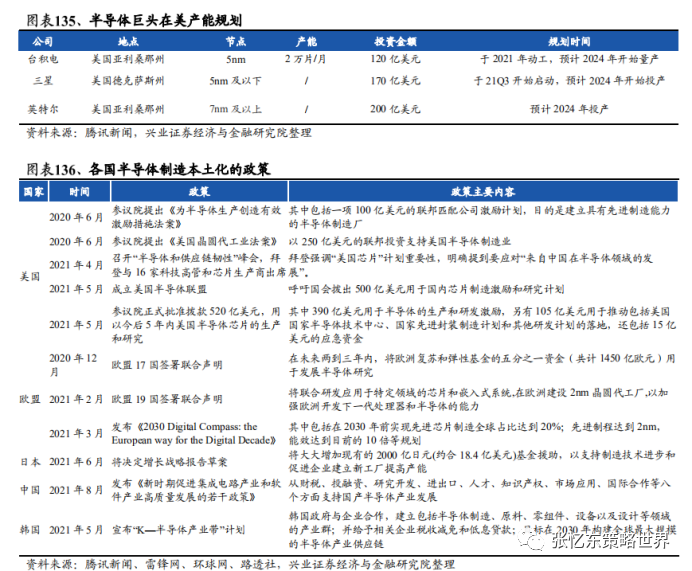Click the '200 亿美元' investment cell
Viewport: 692px width, 571px height.
click(395, 109)
